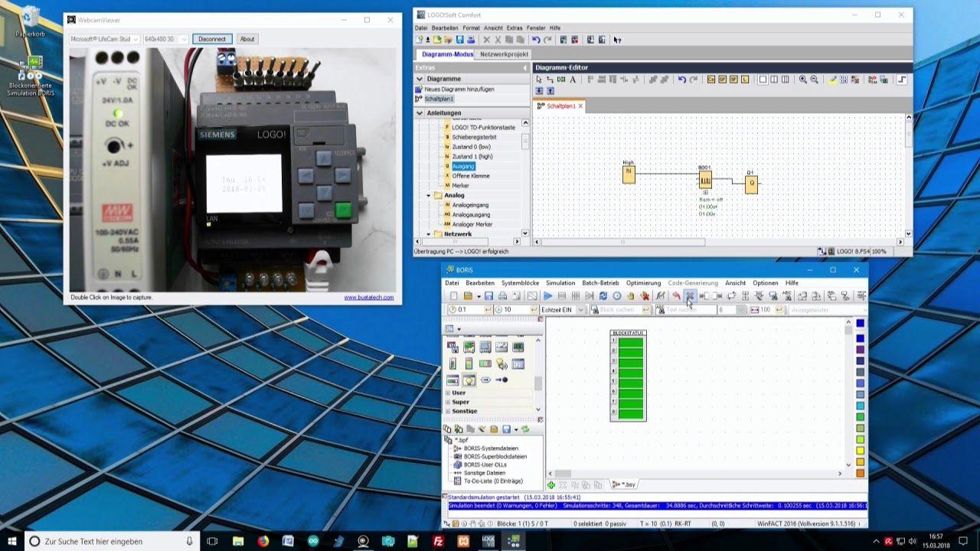
Task: Open file using BORIS folder icon
Action: pos(468,296)
